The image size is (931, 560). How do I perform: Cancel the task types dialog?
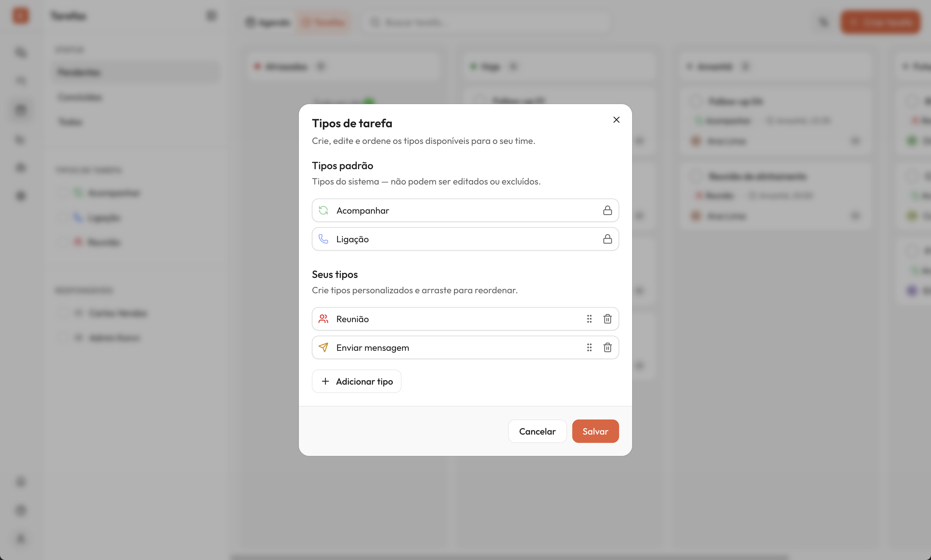(537, 431)
